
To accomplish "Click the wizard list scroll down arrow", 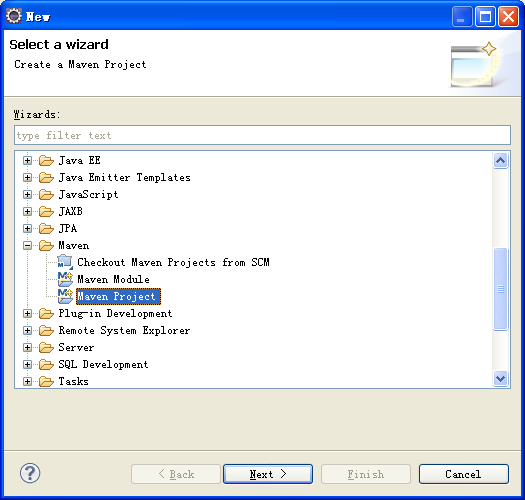I will 501,378.
